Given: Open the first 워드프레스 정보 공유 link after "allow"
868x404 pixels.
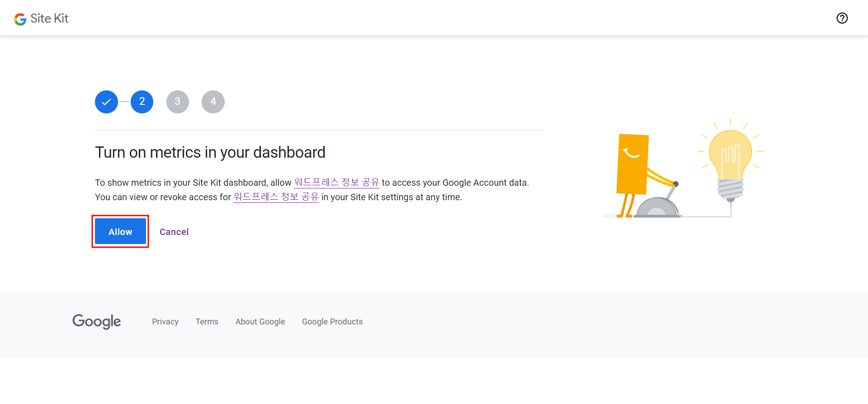Looking at the screenshot, I should click(336, 183).
